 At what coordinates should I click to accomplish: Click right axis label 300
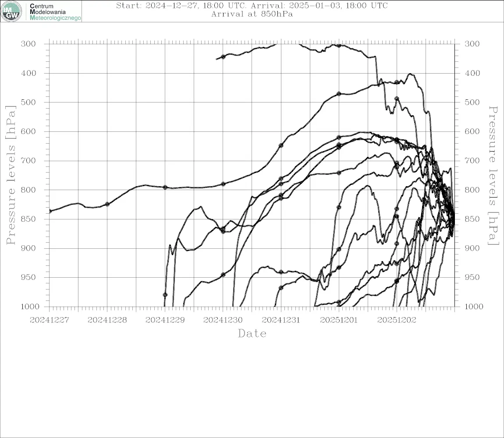pos(472,44)
